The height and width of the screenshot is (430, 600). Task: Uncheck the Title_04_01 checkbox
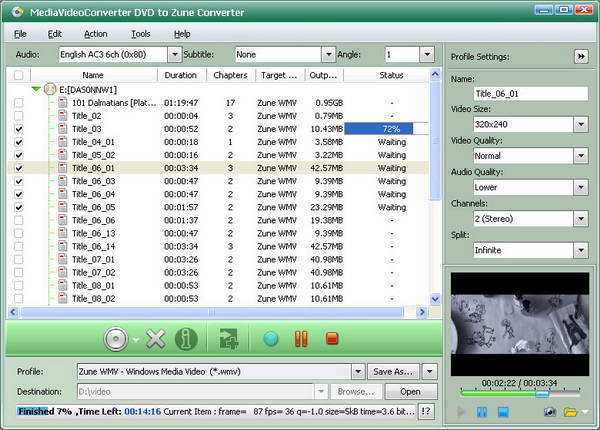pyautogui.click(x=18, y=142)
